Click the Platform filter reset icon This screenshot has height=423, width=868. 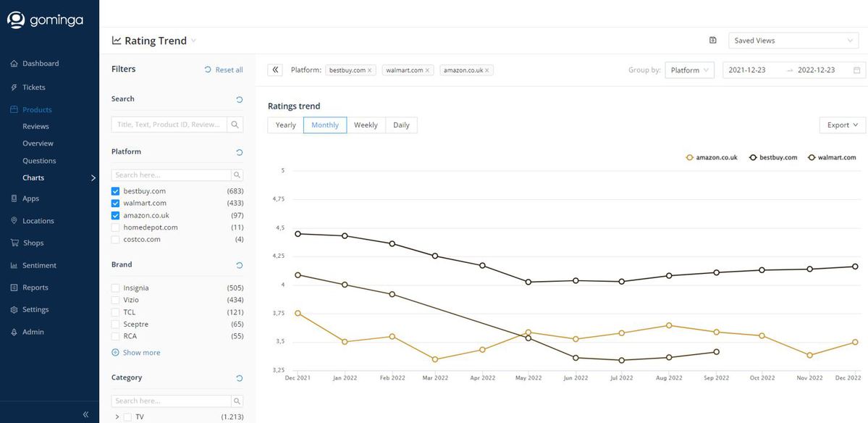[240, 152]
